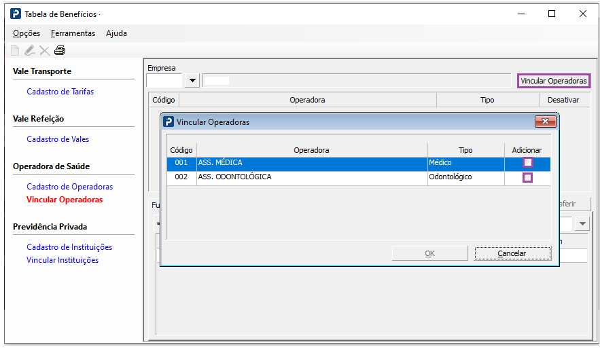Image resolution: width=600 pixels, height=364 pixels.
Task: Click the Vincular Operadoras button
Action: [554, 81]
